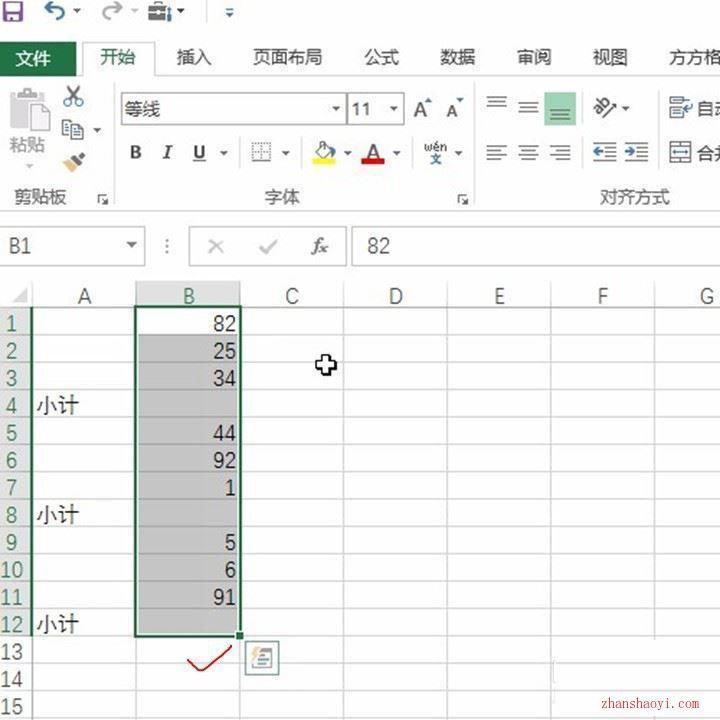Image resolution: width=720 pixels, height=720 pixels.
Task: Align text left
Action: coord(496,152)
